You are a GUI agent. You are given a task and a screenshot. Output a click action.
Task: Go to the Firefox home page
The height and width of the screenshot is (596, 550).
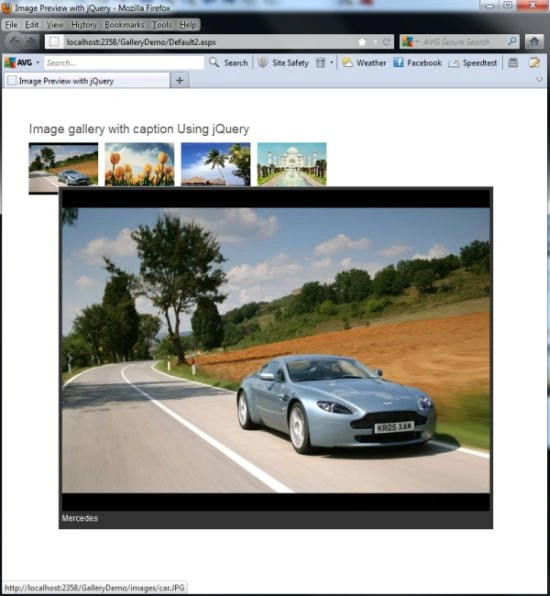[x=534, y=42]
